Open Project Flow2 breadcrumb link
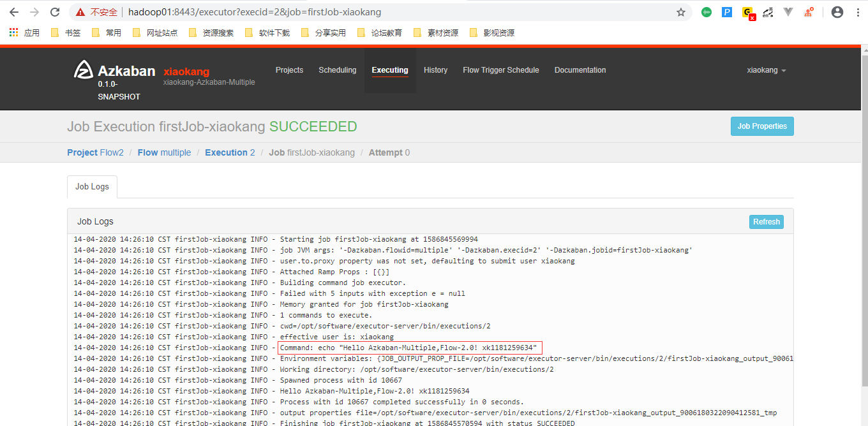 [x=95, y=152]
